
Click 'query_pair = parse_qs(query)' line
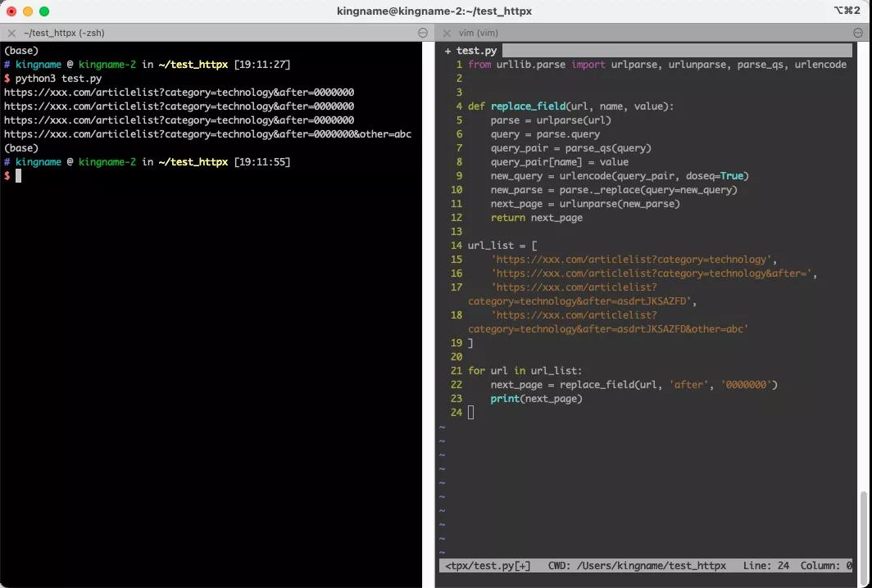point(570,148)
